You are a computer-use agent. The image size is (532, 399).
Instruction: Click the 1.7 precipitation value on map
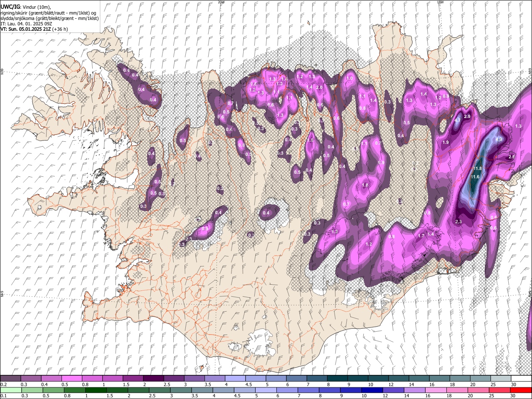point(421,236)
